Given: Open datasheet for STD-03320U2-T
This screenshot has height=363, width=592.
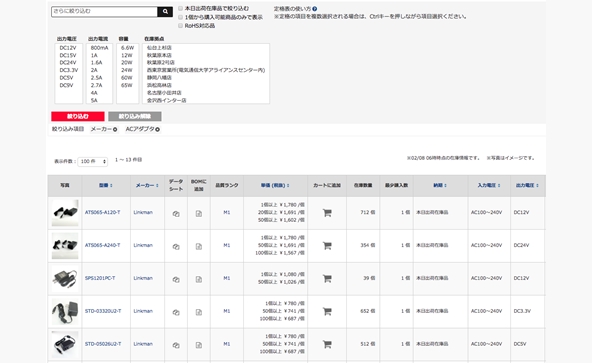Looking at the screenshot, I should (176, 312).
